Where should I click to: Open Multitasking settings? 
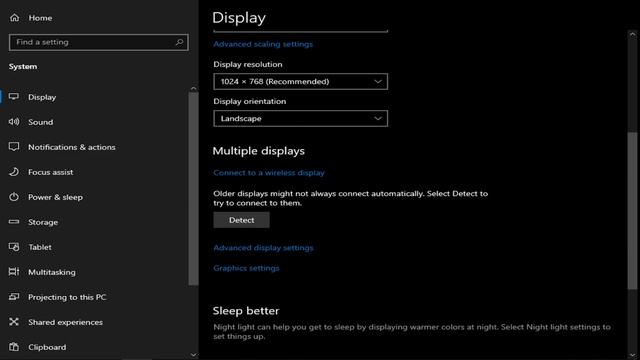(52, 272)
